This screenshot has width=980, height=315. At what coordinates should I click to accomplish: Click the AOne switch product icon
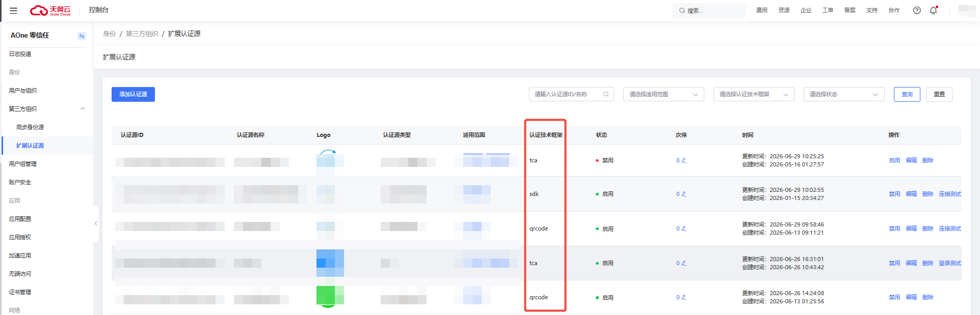(82, 36)
